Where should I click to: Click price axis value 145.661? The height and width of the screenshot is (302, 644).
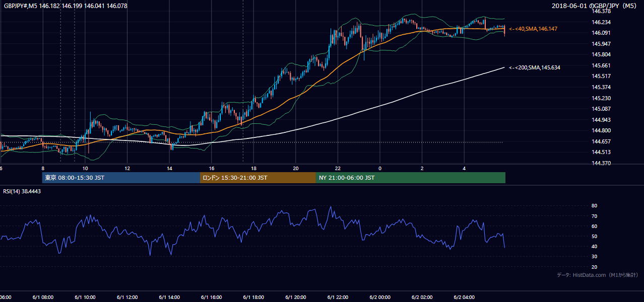point(601,65)
